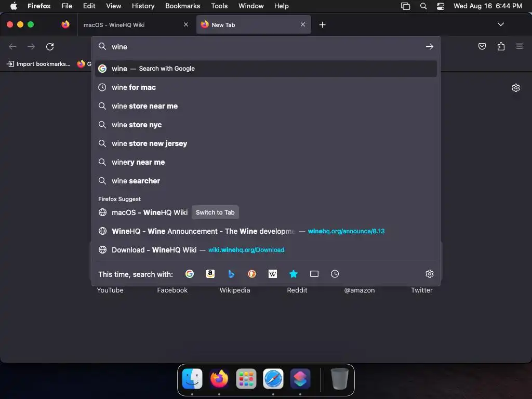Click Switch to Tab button
Screen dimensions: 532x399
point(215,212)
